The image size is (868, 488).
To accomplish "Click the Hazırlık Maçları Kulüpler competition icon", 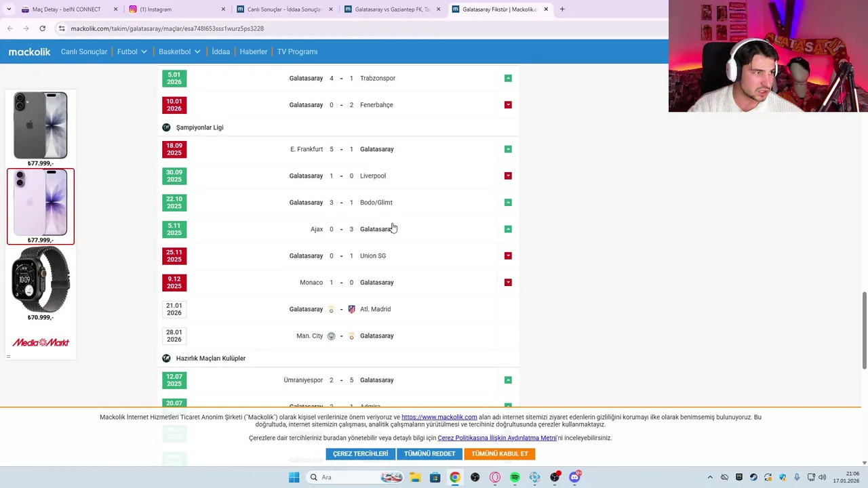I will click(166, 358).
